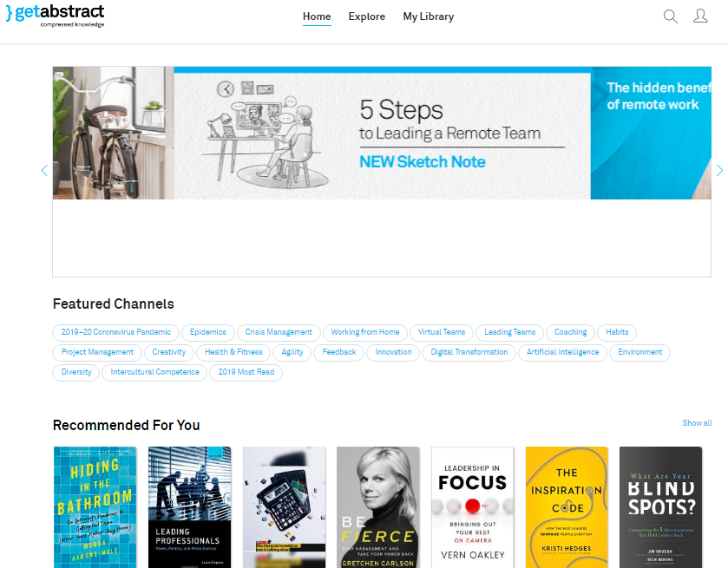The height and width of the screenshot is (568, 728).
Task: Open the calculator cover article
Action: [284, 507]
